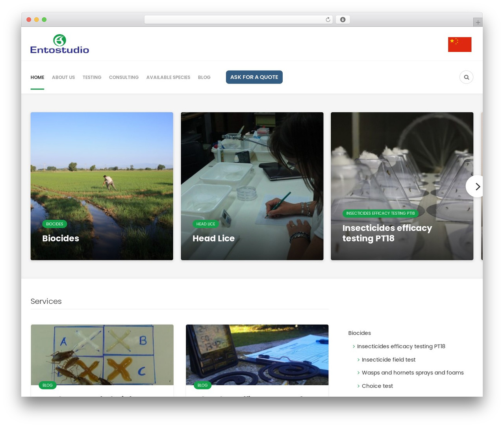Open the Biocides sidebar link
The width and height of the screenshot is (504, 427).
359,333
